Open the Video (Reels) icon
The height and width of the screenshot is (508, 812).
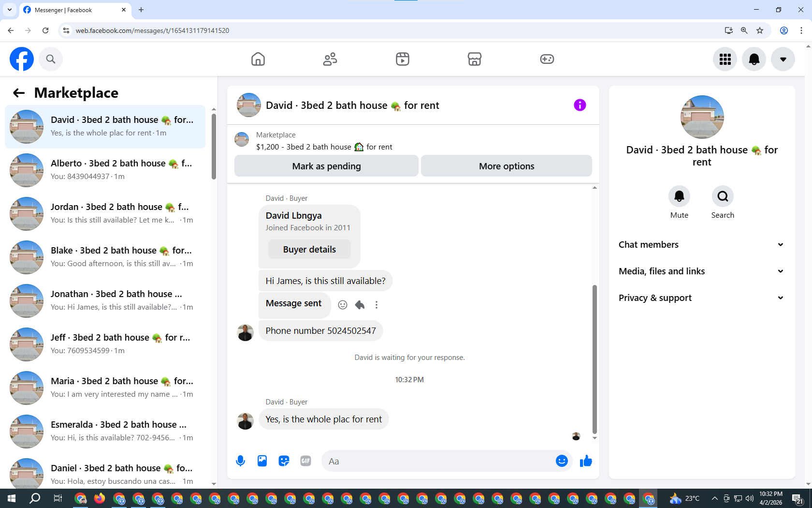coord(403,59)
